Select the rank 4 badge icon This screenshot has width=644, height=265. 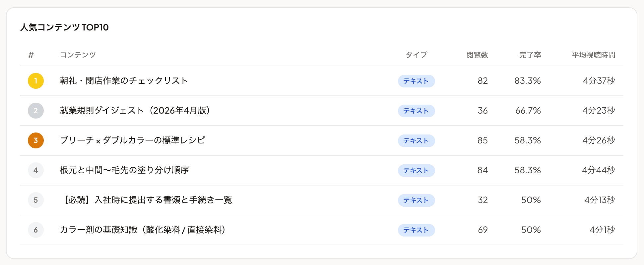click(x=35, y=170)
